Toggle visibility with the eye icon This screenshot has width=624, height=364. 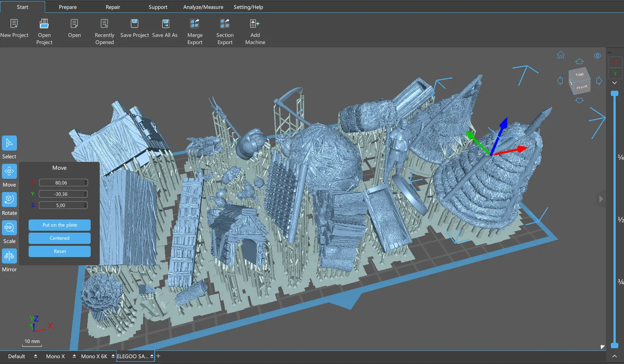coord(597,56)
